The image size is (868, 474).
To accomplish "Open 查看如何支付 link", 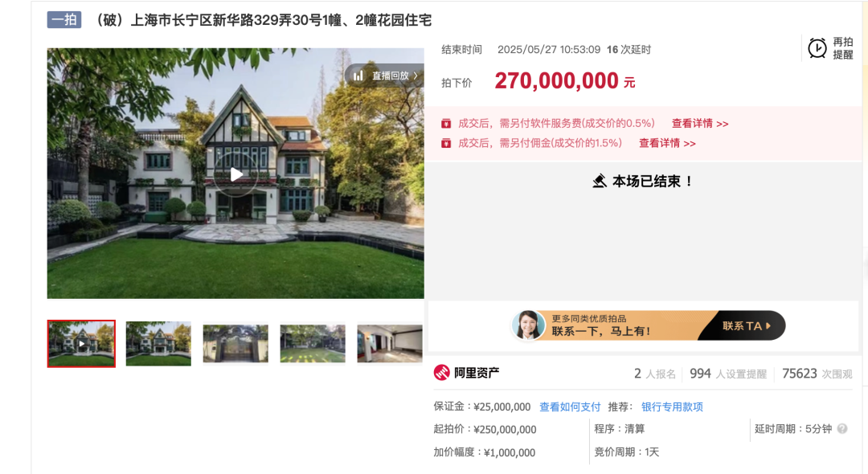I will [x=570, y=407].
